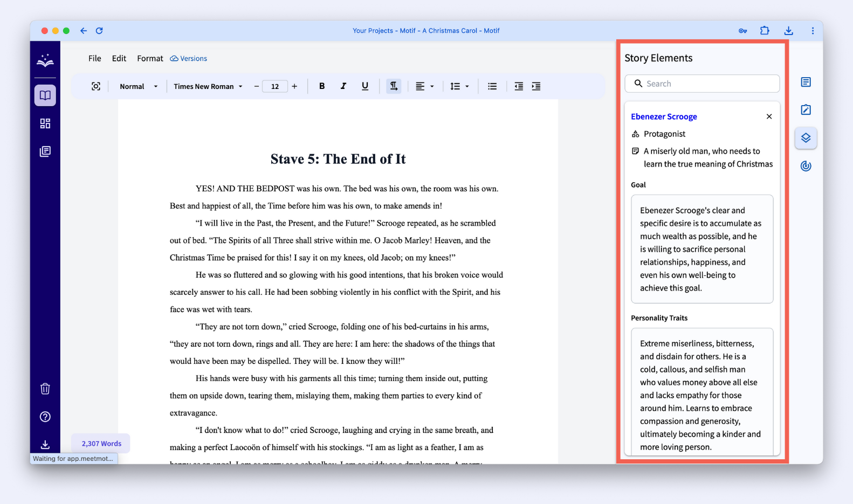Viewport: 853px width, 504px height.
Task: Increase font size with plus button
Action: 294,86
